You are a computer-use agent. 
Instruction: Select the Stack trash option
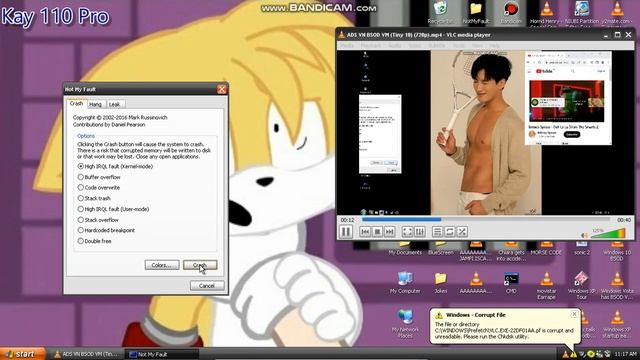80,198
